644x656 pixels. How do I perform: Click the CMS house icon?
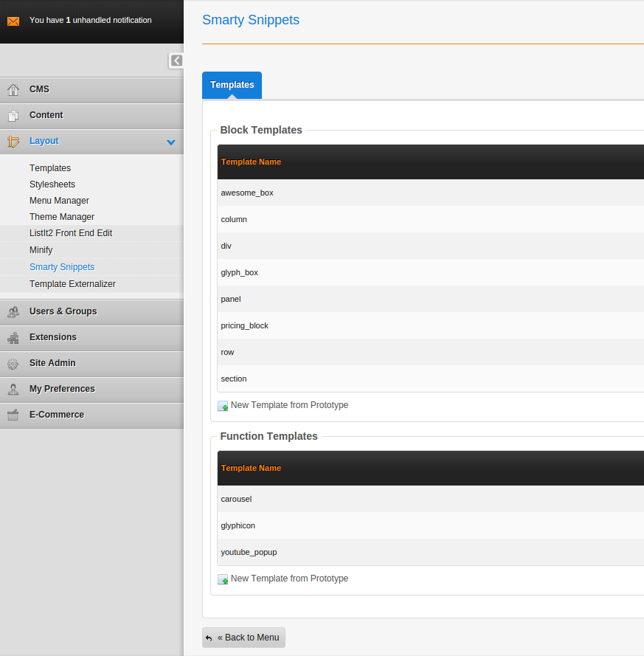13,89
